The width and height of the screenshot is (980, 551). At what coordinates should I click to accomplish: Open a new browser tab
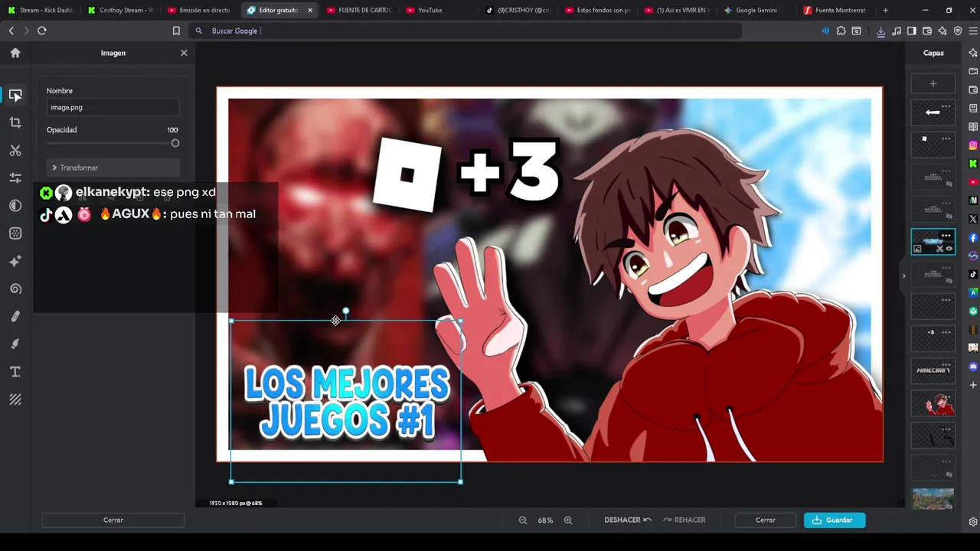pyautogui.click(x=885, y=10)
